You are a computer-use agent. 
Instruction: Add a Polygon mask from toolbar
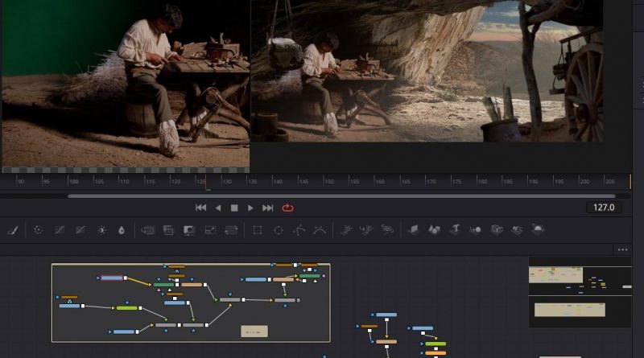(x=299, y=230)
